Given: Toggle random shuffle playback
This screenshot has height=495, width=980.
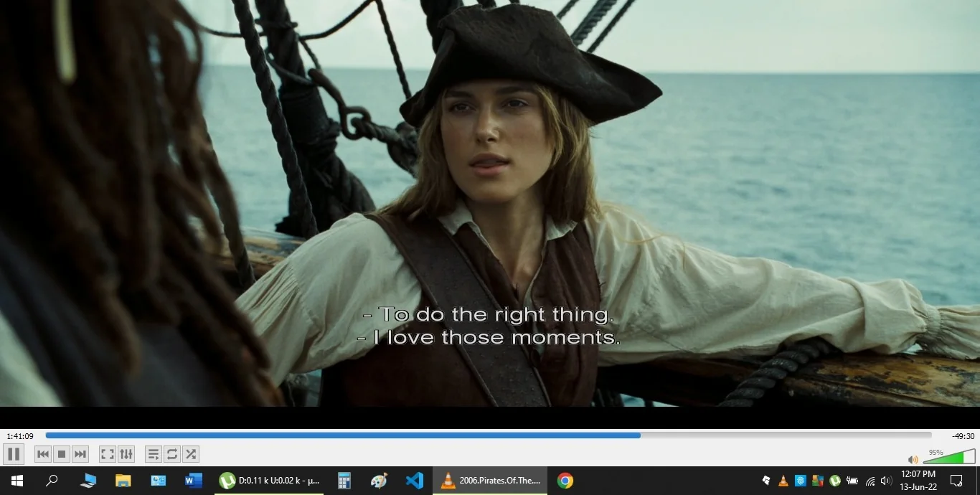Looking at the screenshot, I should [191, 454].
